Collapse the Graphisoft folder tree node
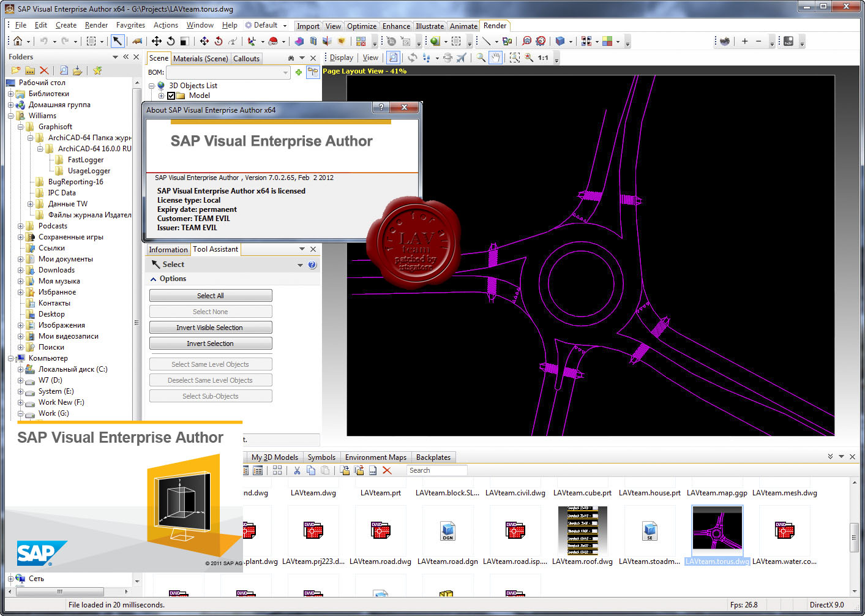The width and height of the screenshot is (865, 616). (x=20, y=127)
